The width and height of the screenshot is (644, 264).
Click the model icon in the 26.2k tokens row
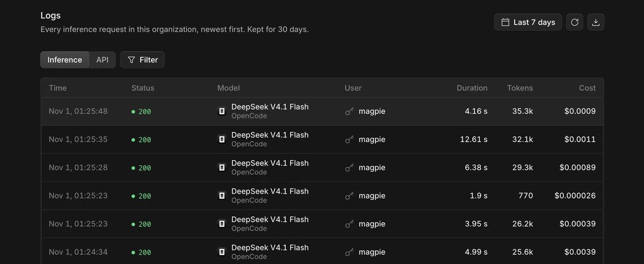(222, 224)
